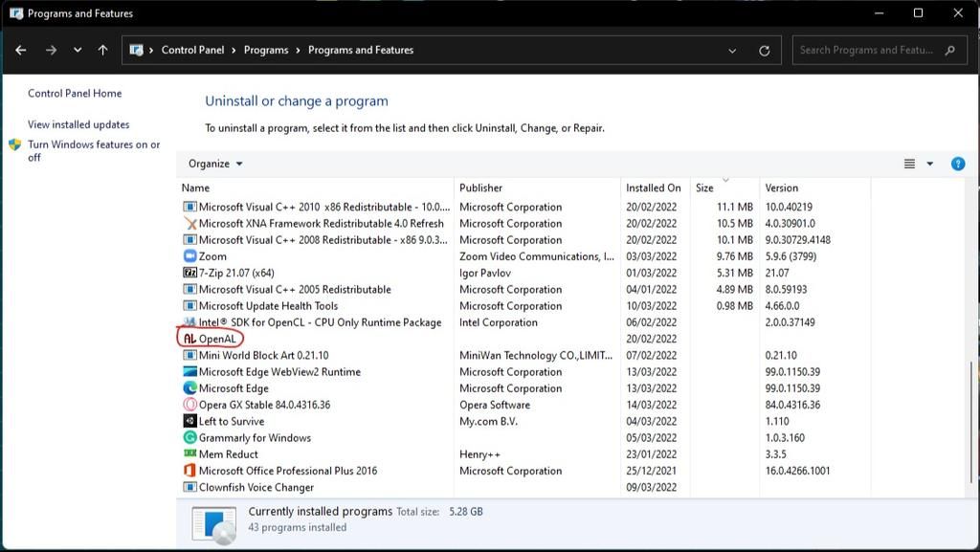Click the change view list icon
This screenshot has height=552, width=980.
(x=909, y=164)
